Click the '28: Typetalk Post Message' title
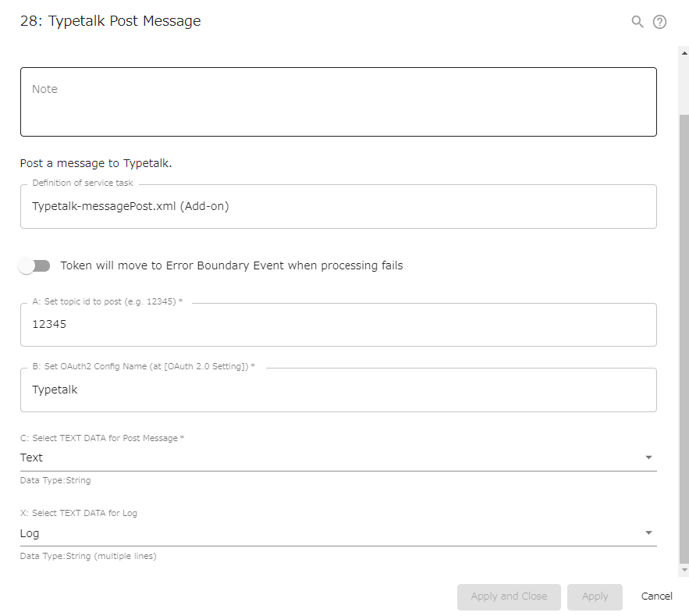Screen dimensions: 689x616 [110, 21]
